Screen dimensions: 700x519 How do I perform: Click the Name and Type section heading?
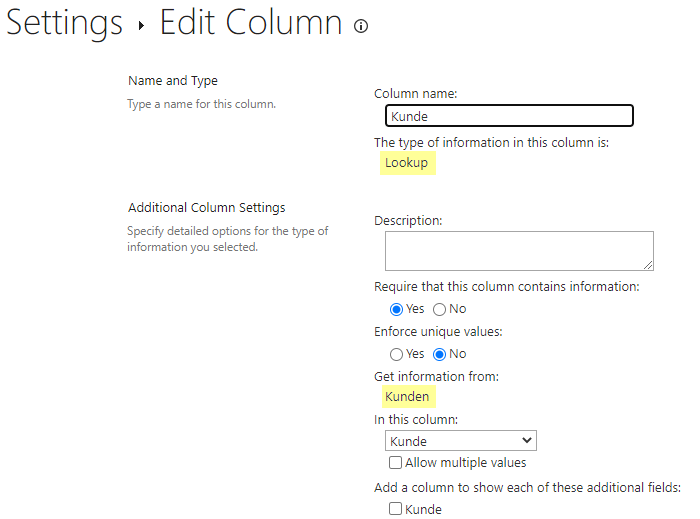tap(173, 81)
